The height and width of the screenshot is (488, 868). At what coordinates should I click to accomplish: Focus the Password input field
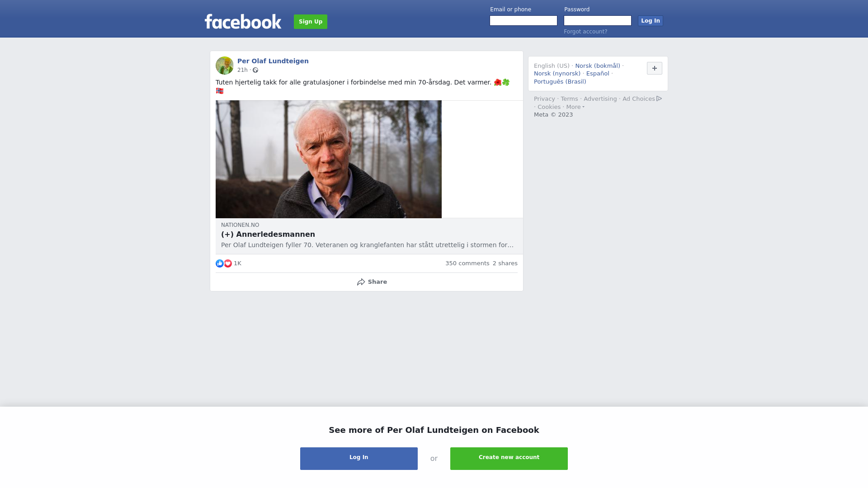click(x=598, y=21)
